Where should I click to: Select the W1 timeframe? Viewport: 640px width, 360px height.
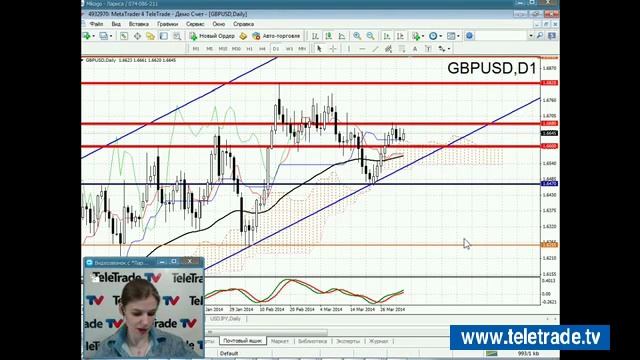coord(289,49)
